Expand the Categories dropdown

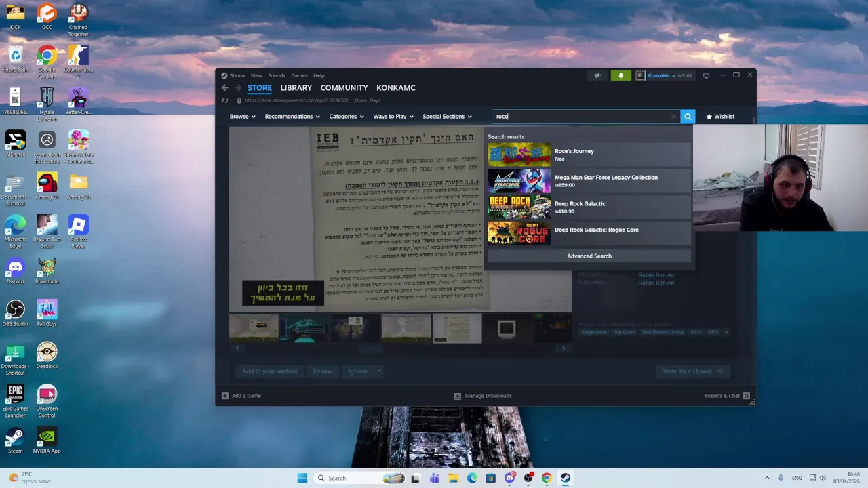(x=347, y=117)
